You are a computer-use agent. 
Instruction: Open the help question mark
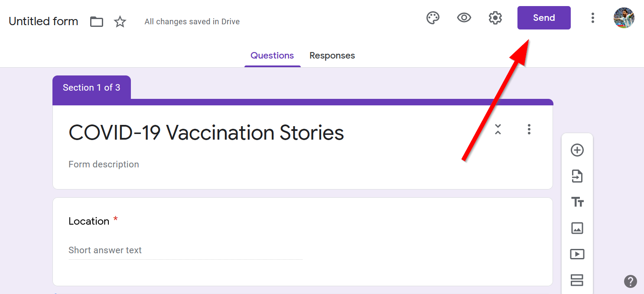click(630, 281)
